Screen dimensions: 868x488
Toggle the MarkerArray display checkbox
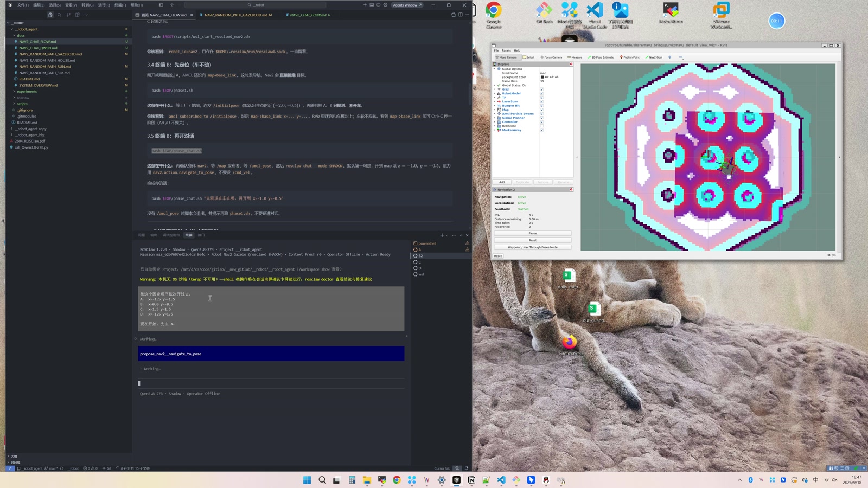coord(541,130)
